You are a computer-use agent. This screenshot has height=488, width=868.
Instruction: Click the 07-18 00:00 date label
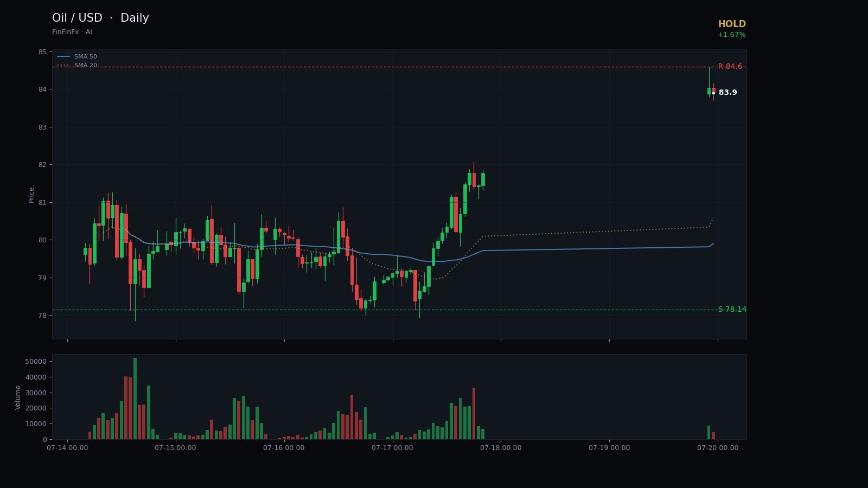click(501, 448)
